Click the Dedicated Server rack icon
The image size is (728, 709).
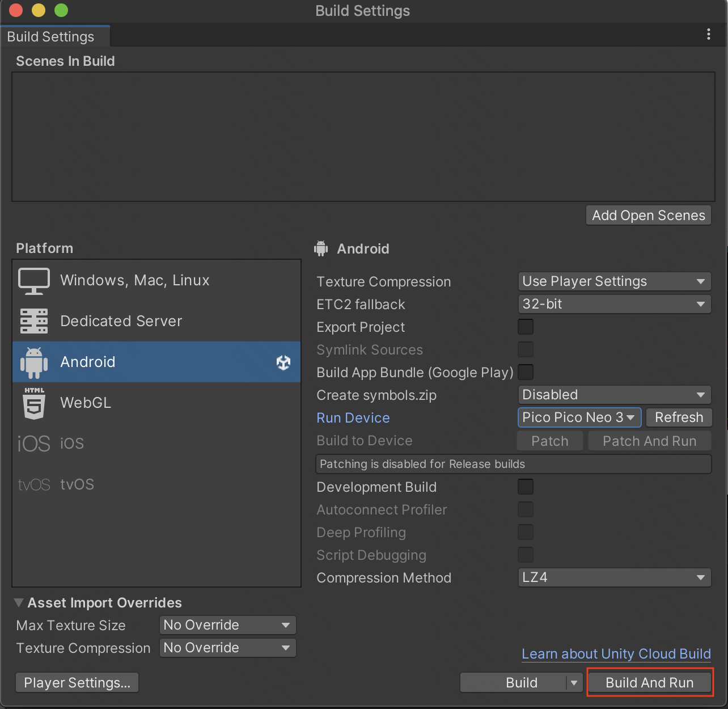34,321
